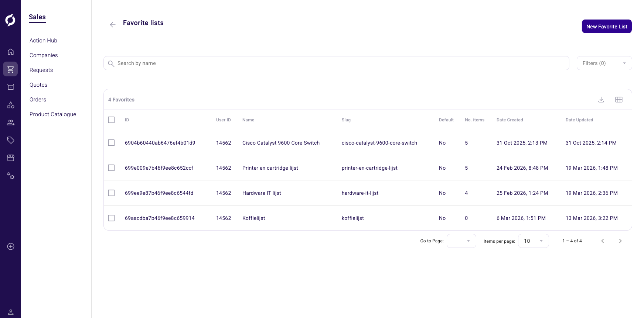The image size is (644, 318).
Task: Open Action Hub menu item
Action: (x=43, y=41)
